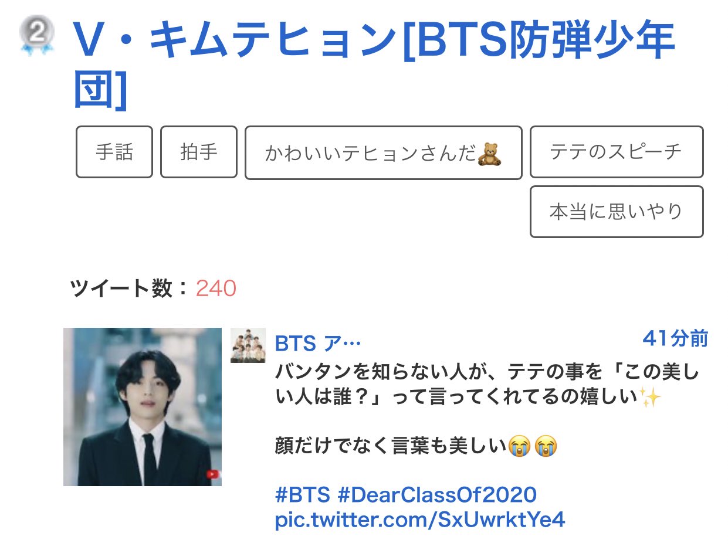Open the V・キムテヒョン[BTS防弾少年団] title link
Image resolution: width=728 pixels, height=560 pixels.
point(374,64)
